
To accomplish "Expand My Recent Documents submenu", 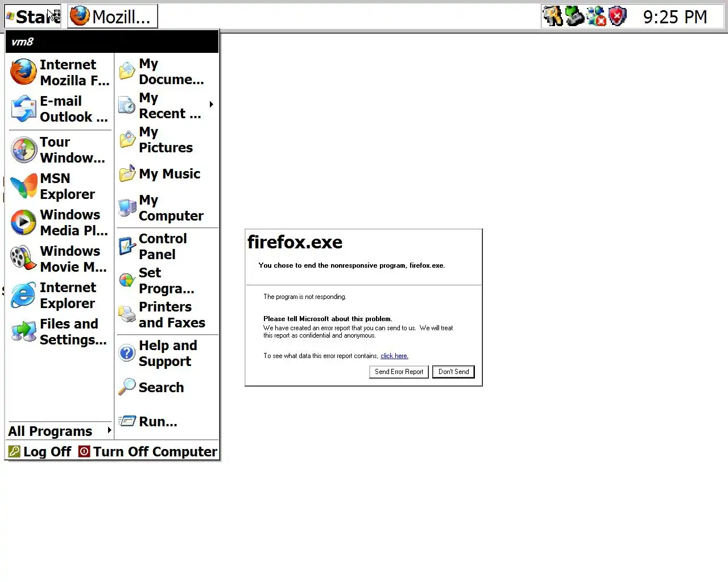I will coord(167,106).
